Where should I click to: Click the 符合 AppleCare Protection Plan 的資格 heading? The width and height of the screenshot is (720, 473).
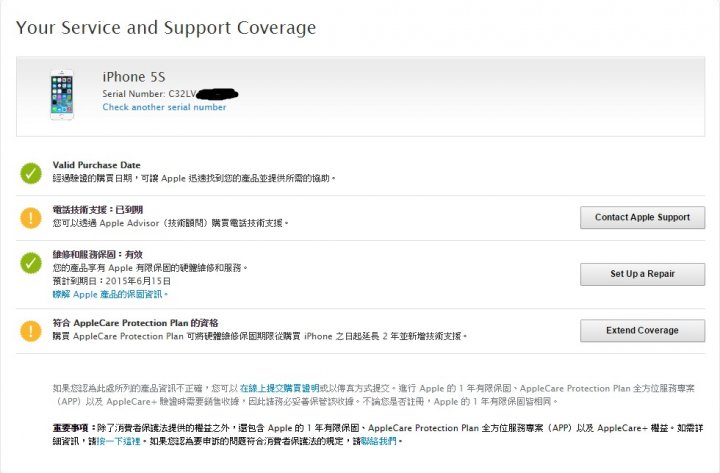pos(135,323)
